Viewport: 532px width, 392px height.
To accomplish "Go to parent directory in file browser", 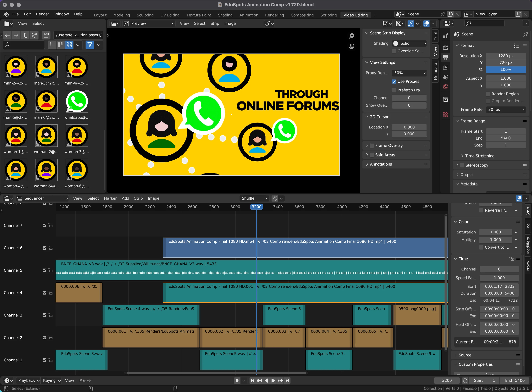I will pos(25,35).
